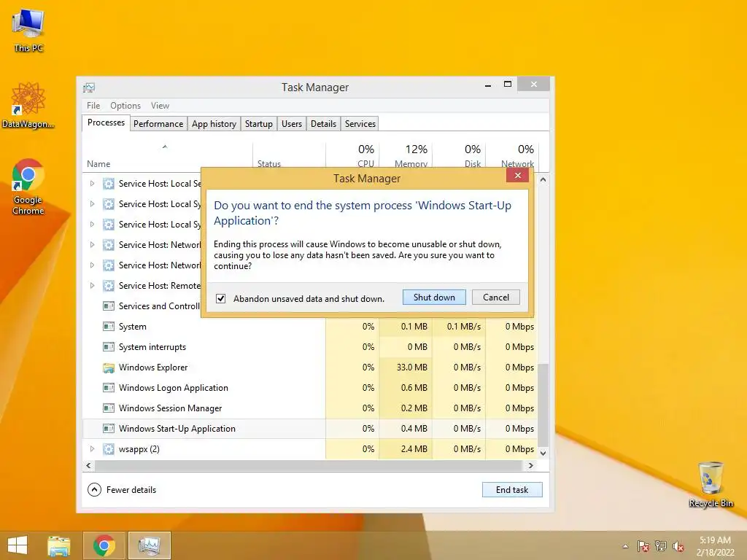The image size is (747, 560).
Task: Open DataWagon desktop shortcut
Action: pyautogui.click(x=28, y=105)
